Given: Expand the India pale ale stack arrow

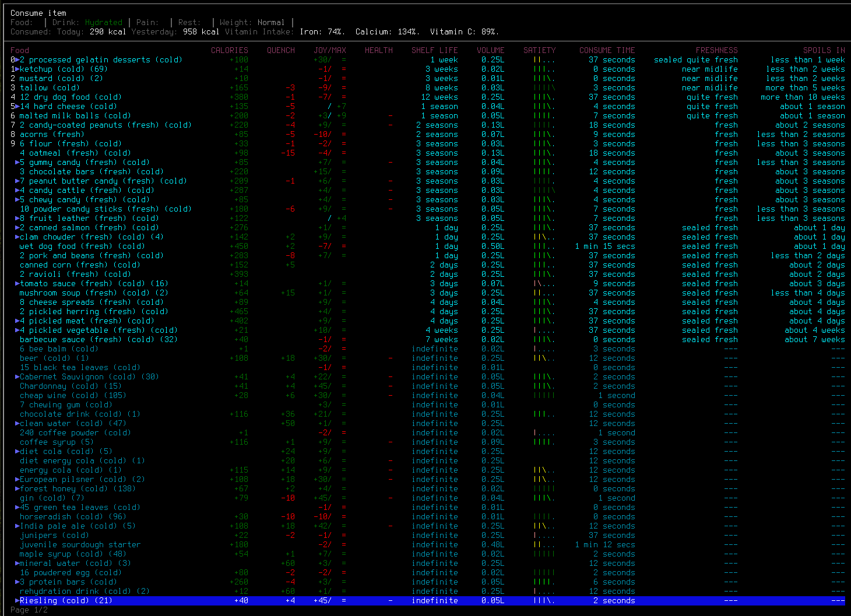Looking at the screenshot, I should [x=17, y=526].
